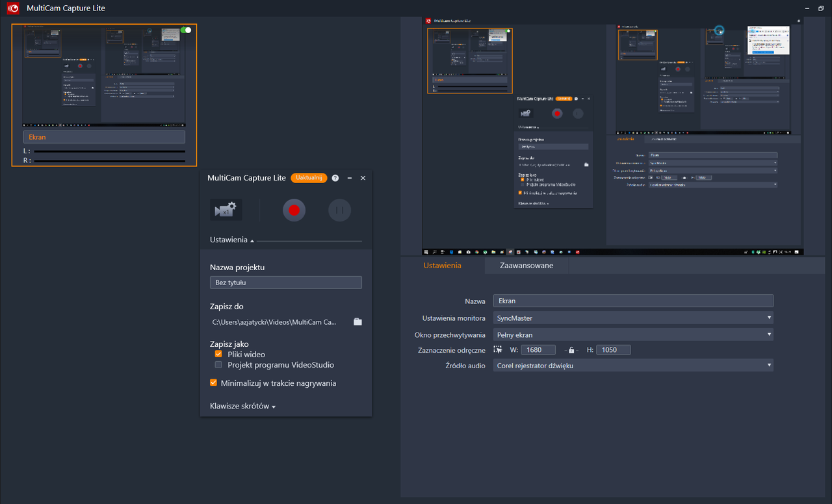
Task: Restore the main window size
Action: [x=821, y=8]
